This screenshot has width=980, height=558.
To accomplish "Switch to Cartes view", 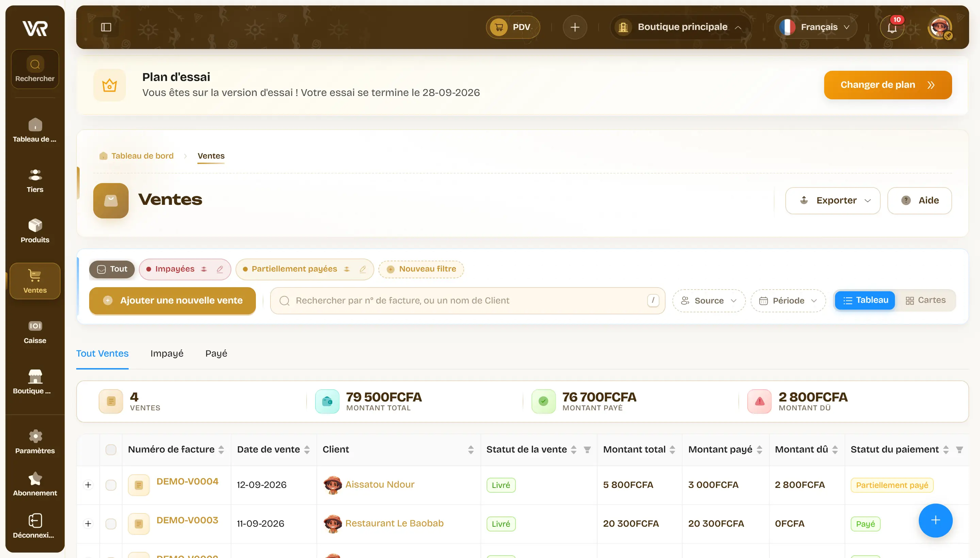I will click(925, 300).
